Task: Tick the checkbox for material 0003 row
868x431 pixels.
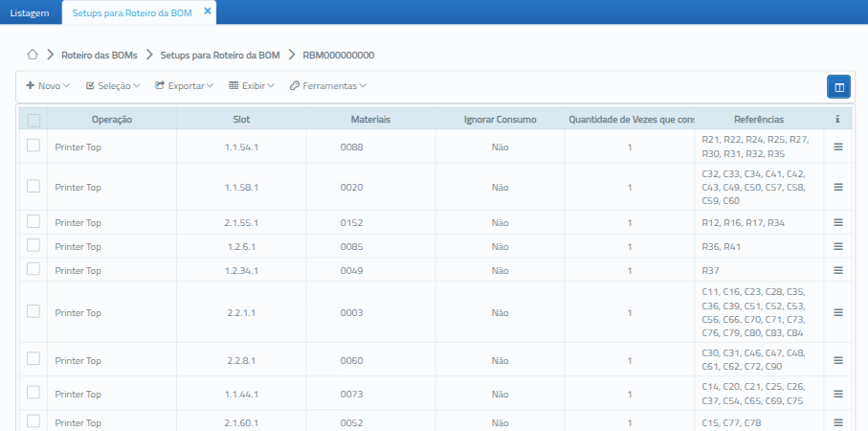Action: (33, 311)
